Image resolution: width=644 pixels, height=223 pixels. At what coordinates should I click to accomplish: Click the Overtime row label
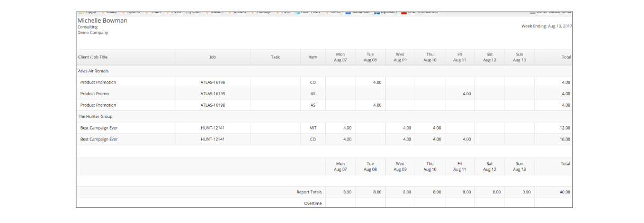click(312, 203)
